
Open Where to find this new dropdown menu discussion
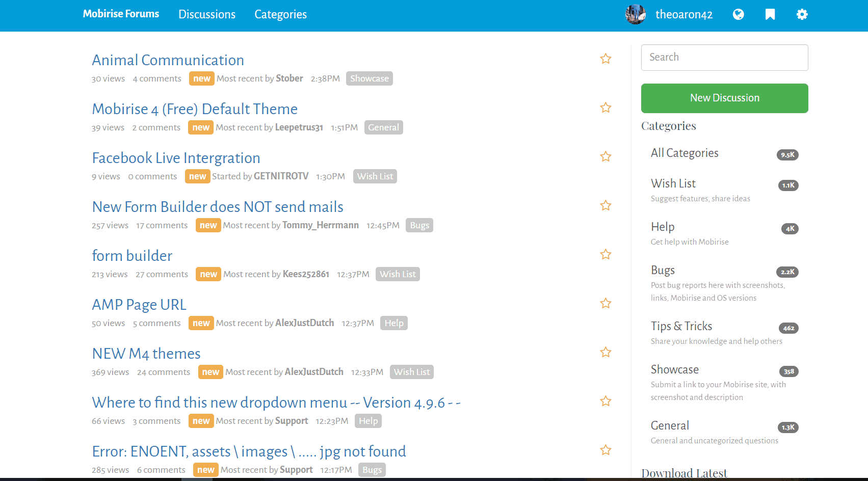276,403
